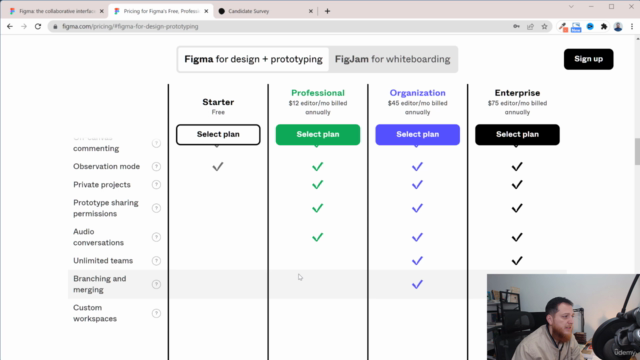Show help for Audio conversations
Viewport: 640px width, 360px height.
tap(156, 237)
